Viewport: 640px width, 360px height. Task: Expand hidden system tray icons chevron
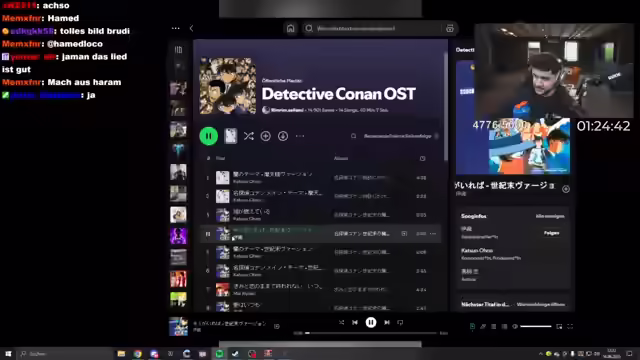[x=540, y=353]
